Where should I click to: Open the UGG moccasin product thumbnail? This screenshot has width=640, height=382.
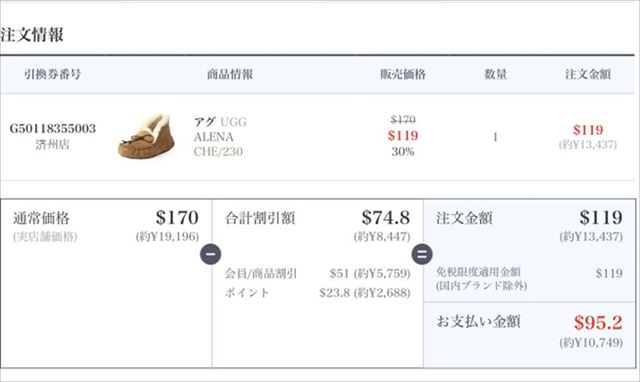click(x=146, y=136)
